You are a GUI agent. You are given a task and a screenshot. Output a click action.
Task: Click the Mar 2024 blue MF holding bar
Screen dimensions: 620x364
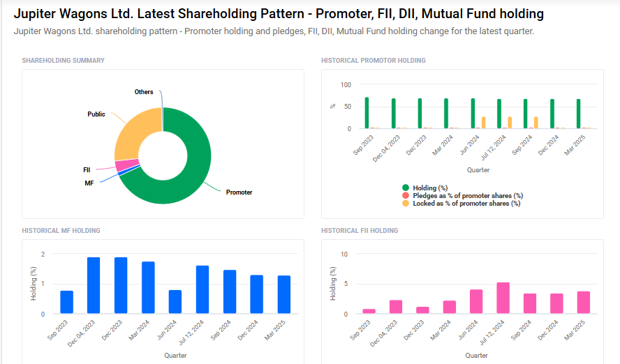coord(148,287)
